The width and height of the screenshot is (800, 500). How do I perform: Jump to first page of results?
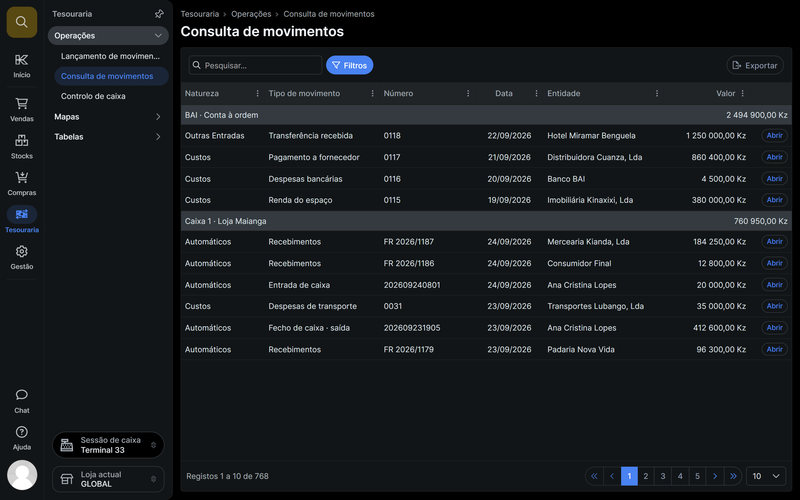coord(594,476)
